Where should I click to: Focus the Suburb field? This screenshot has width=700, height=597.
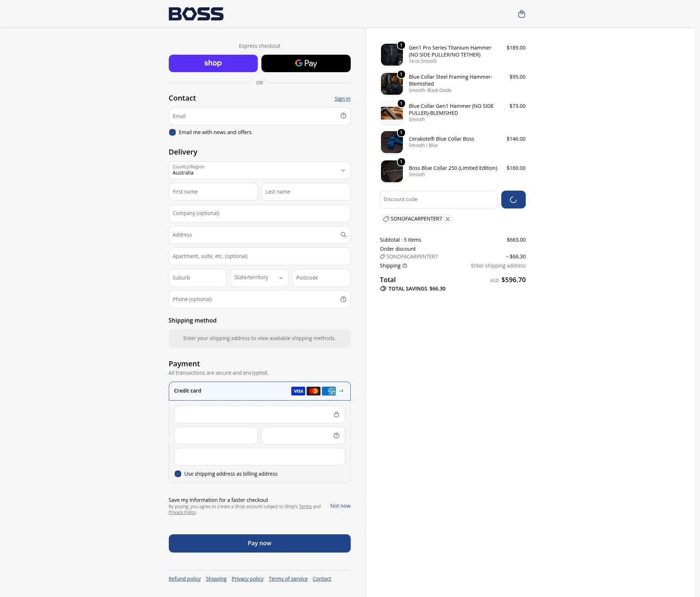pyautogui.click(x=198, y=278)
